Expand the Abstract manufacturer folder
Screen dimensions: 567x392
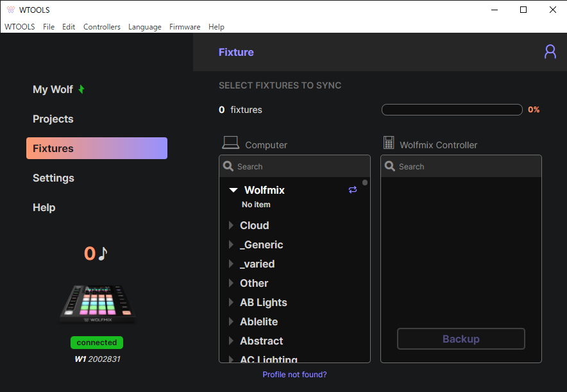[231, 340]
